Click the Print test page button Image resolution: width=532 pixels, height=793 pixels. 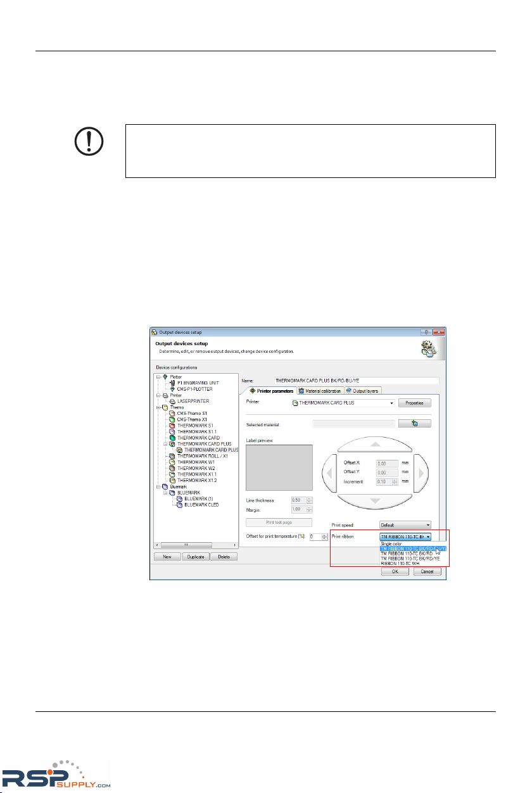point(279,523)
